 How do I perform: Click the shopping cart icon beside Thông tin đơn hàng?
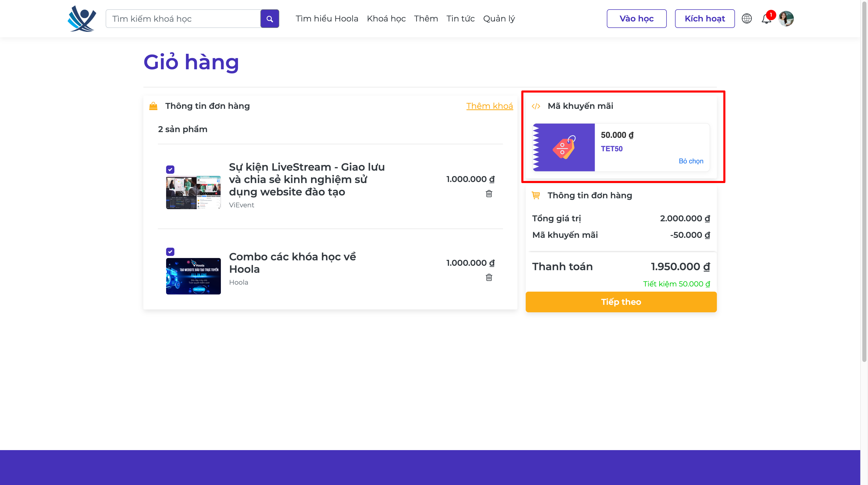tap(536, 195)
